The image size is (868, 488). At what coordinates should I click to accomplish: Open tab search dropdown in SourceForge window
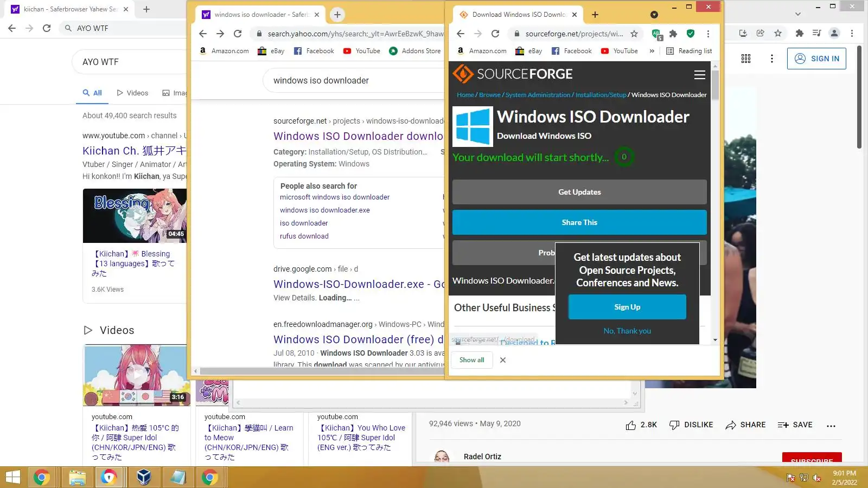tap(654, 15)
